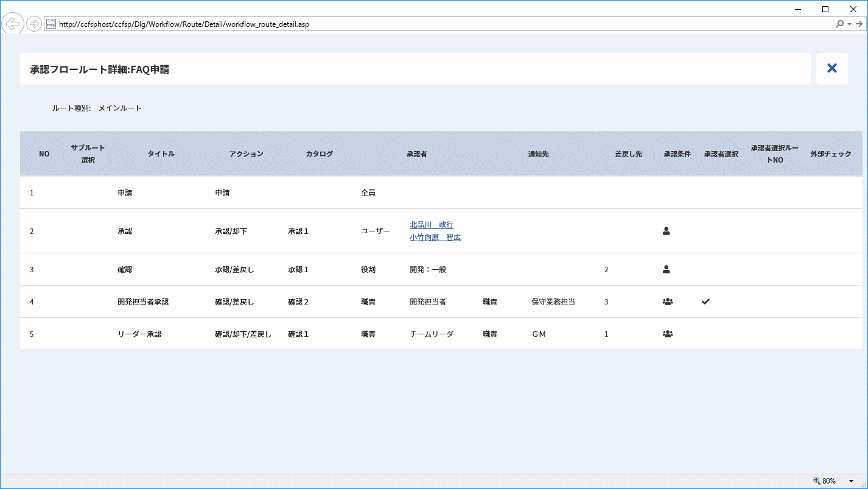The image size is (868, 489).
Task: Click the search magnifier in the address bar
Action: click(x=840, y=24)
